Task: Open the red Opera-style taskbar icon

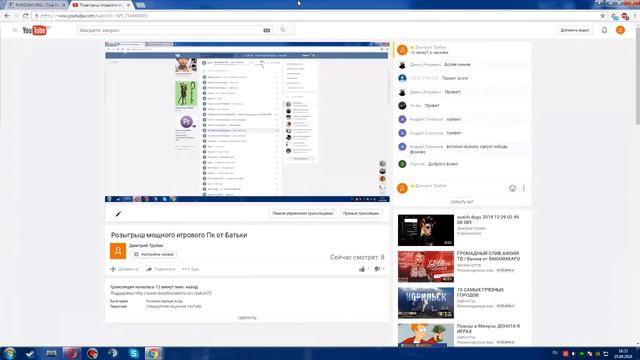Action: 72,353
